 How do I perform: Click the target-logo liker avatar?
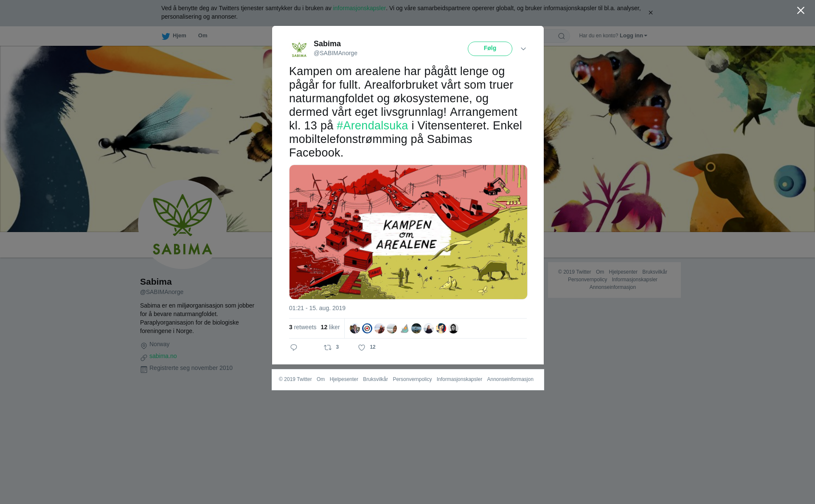click(x=367, y=328)
